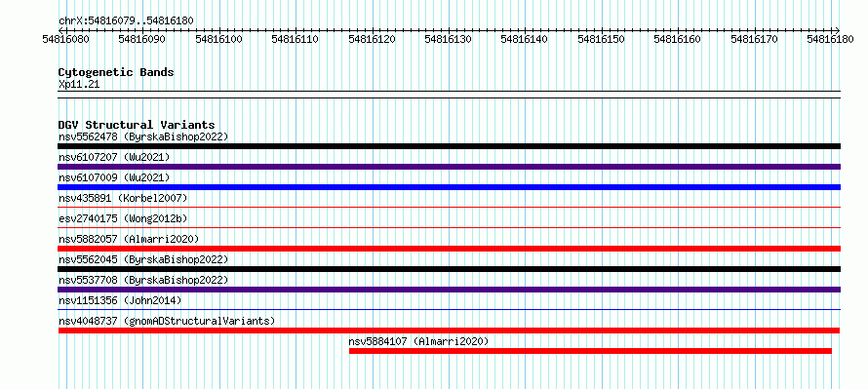The width and height of the screenshot is (868, 389).
Task: Open variant nsv4048737 (gnomADStructuralVariants) label
Action: [167, 321]
